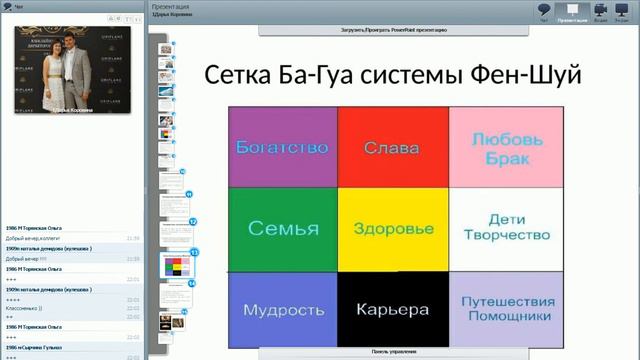Open the Чат view from top-right toolbar

[x=544, y=12]
